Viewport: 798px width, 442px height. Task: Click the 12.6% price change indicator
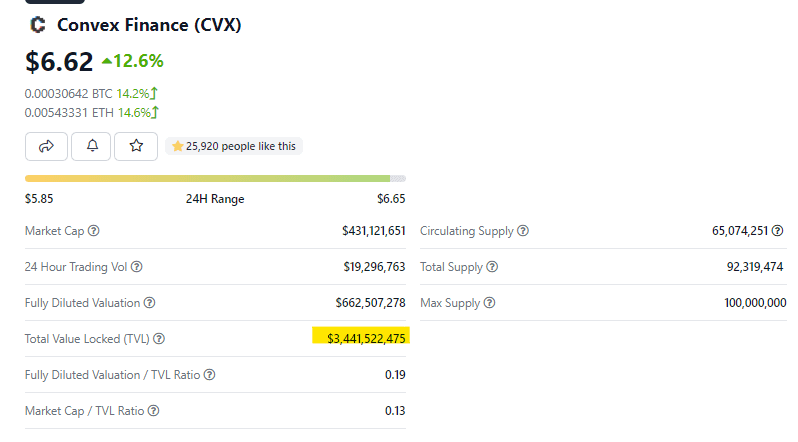pos(133,61)
